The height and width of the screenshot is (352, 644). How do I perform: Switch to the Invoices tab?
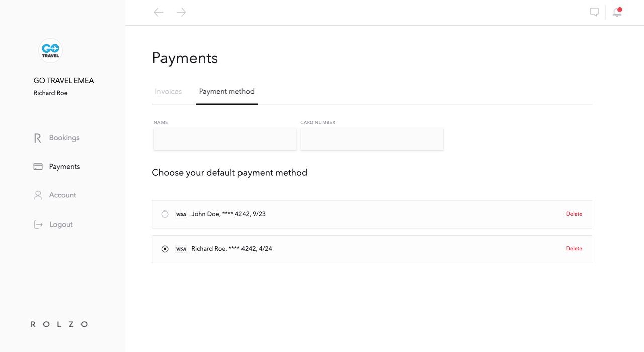(168, 92)
